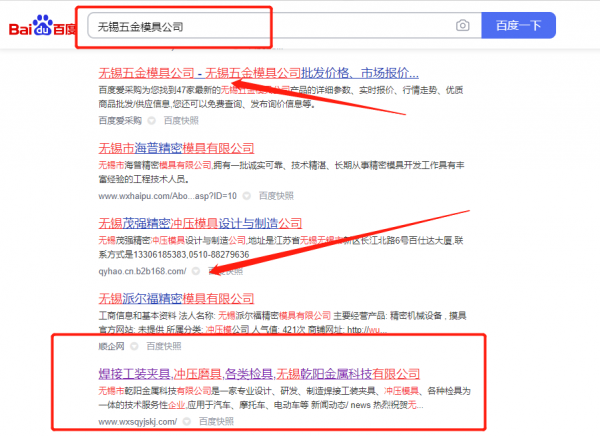The height and width of the screenshot is (436, 600).
Task: Click the circle icon after www.wxsqyjskj.com
Action: coord(189,422)
